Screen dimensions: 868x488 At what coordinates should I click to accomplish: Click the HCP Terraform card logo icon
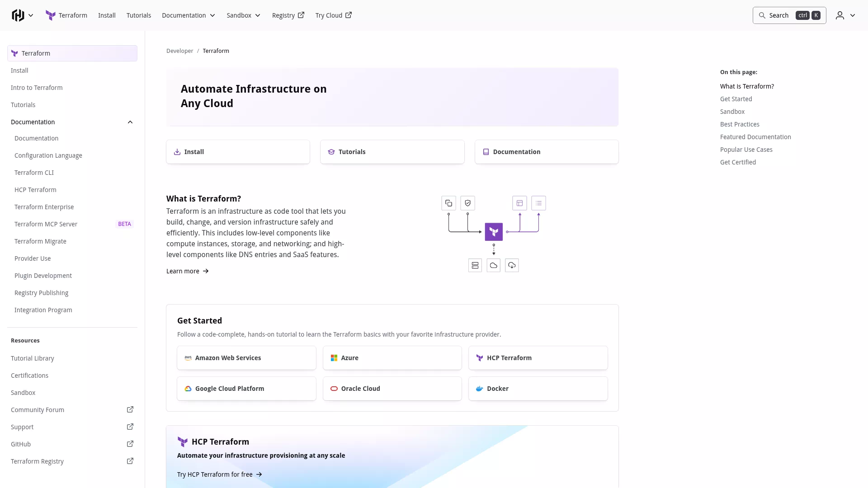tap(480, 358)
